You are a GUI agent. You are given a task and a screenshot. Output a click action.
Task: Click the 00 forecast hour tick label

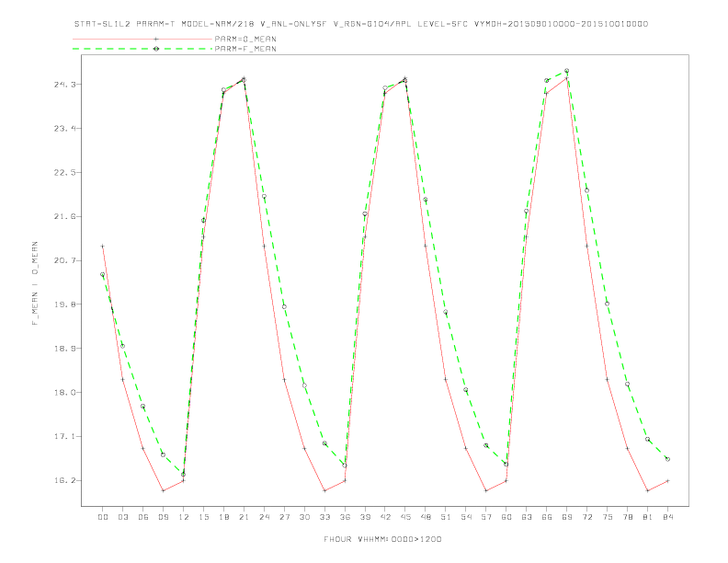pos(103,517)
